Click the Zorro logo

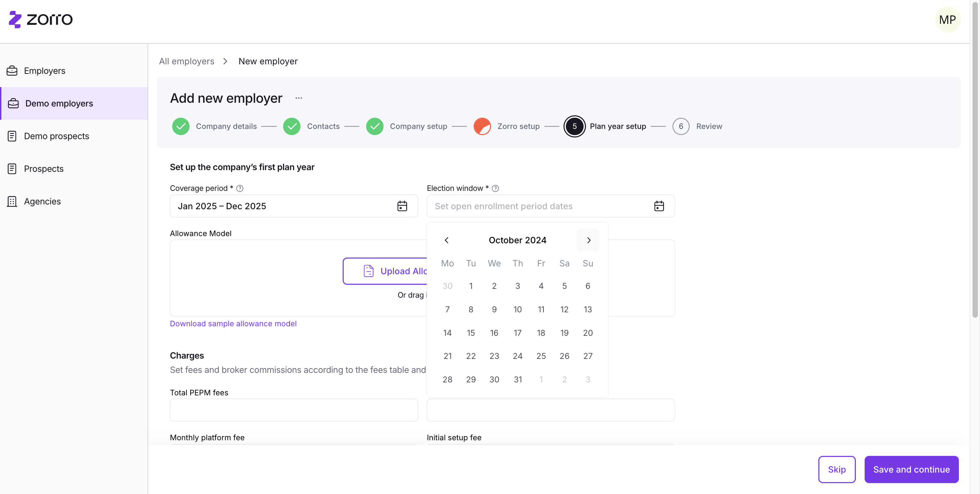pos(41,19)
